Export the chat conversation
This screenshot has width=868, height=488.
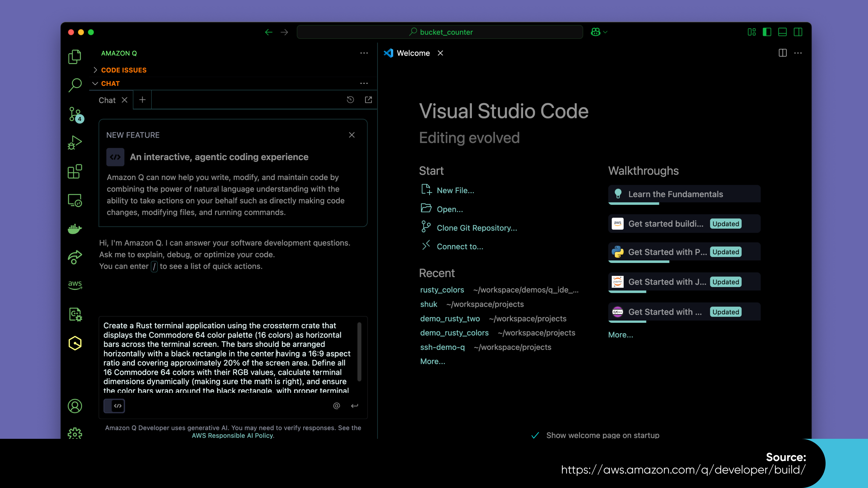pyautogui.click(x=368, y=100)
